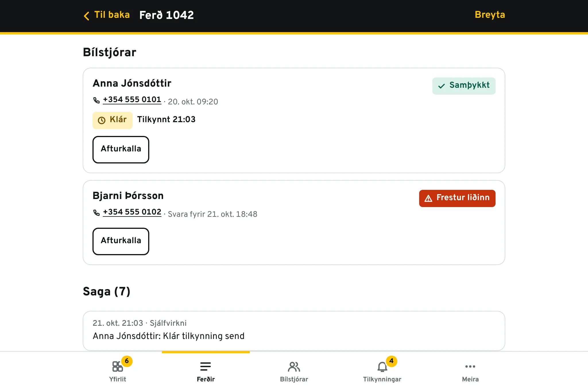Image resolution: width=588 pixels, height=390 pixels.
Task: Click the Samþykkt status badge
Action: coord(464,86)
